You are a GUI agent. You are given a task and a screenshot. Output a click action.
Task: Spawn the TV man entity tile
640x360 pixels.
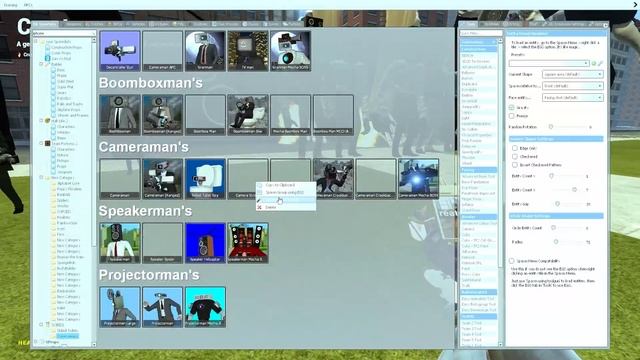[x=248, y=51]
